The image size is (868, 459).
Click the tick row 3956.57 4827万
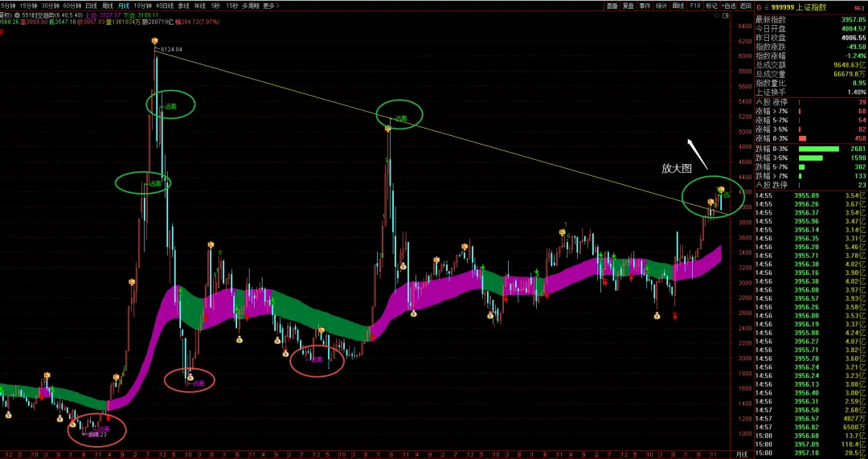[811, 419]
